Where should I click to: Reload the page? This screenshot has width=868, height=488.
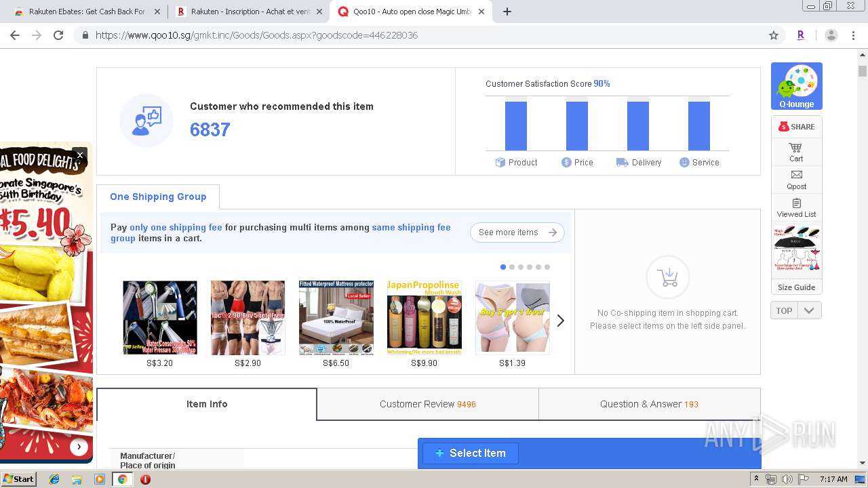click(x=58, y=35)
